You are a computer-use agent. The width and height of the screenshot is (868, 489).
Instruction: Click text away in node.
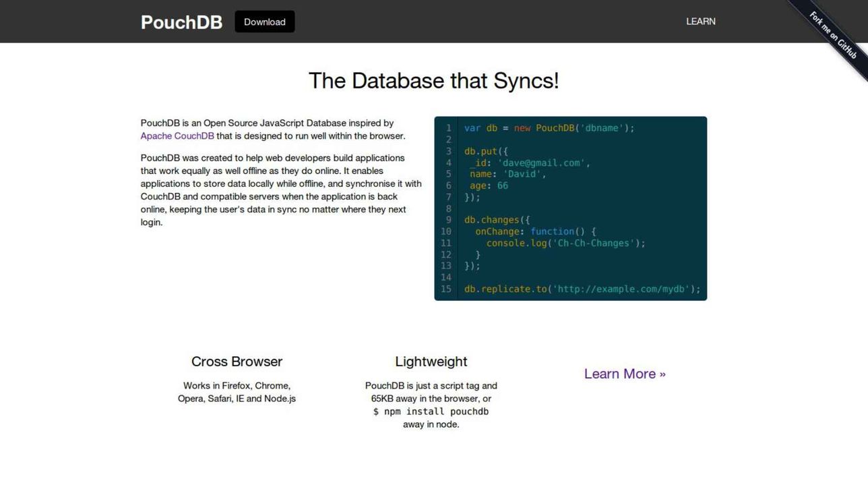[431, 424]
